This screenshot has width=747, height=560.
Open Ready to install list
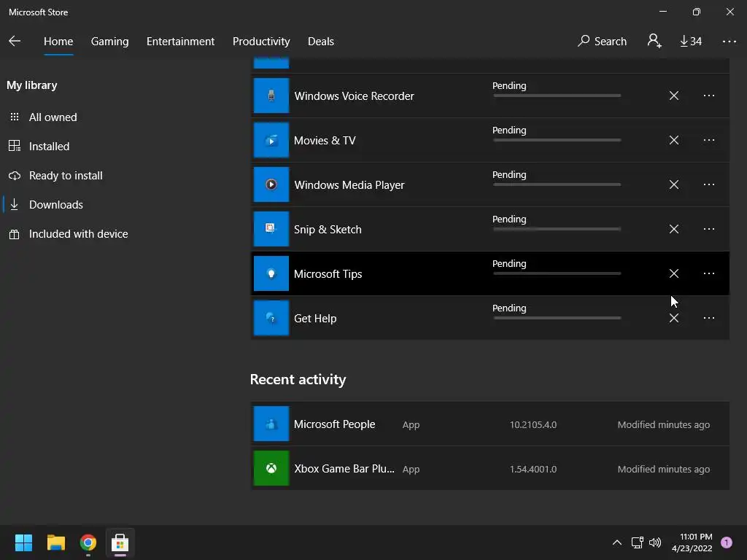(66, 175)
